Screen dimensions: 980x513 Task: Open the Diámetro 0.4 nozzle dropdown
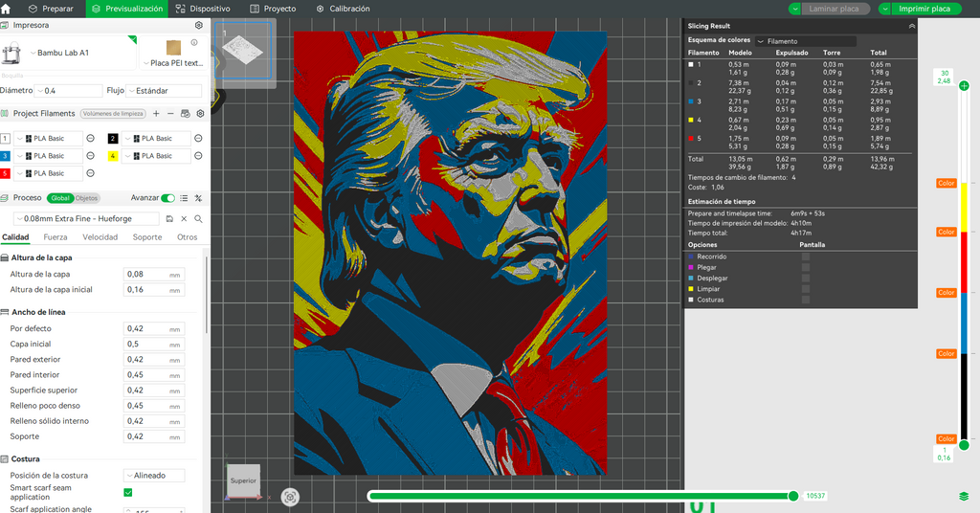pos(68,91)
